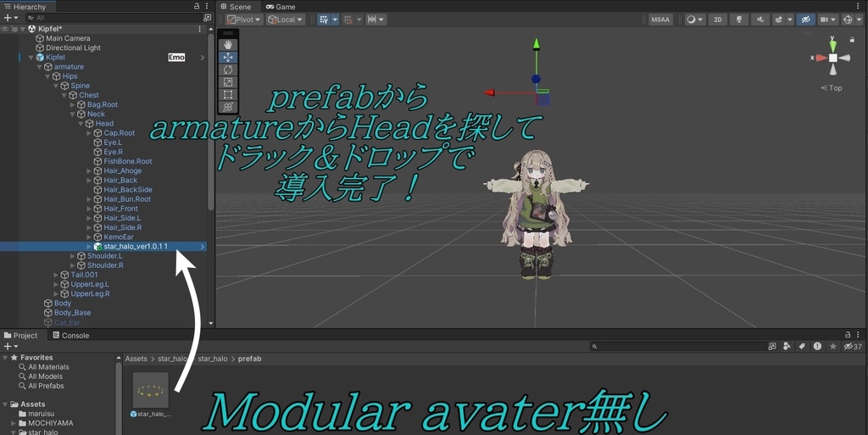The width and height of the screenshot is (868, 435).
Task: Switch to the Console tab
Action: coord(71,336)
